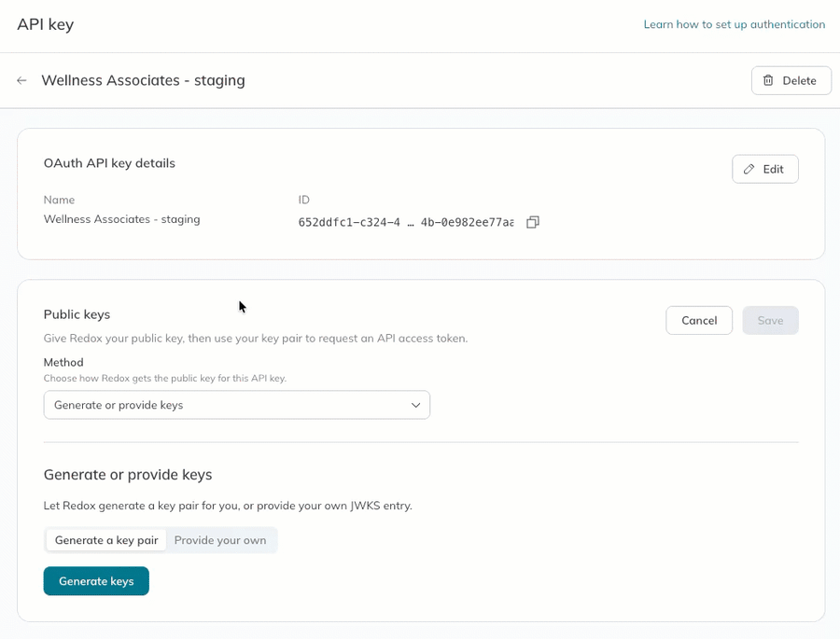Click the OAuth API key details heading

click(109, 163)
